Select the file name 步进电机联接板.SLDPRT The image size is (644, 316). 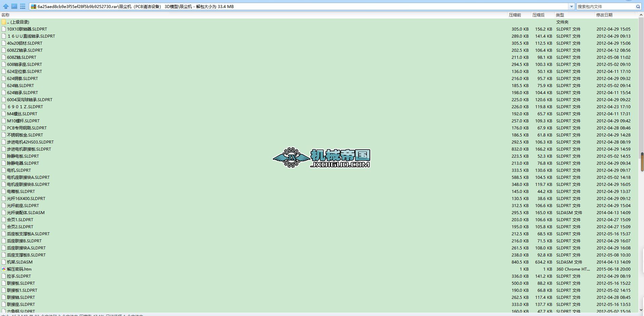tap(29, 149)
